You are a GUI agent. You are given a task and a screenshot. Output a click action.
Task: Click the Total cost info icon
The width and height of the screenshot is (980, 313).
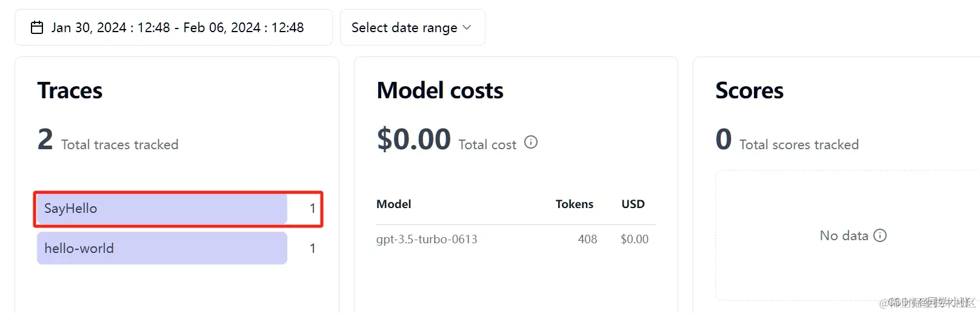coord(531,143)
